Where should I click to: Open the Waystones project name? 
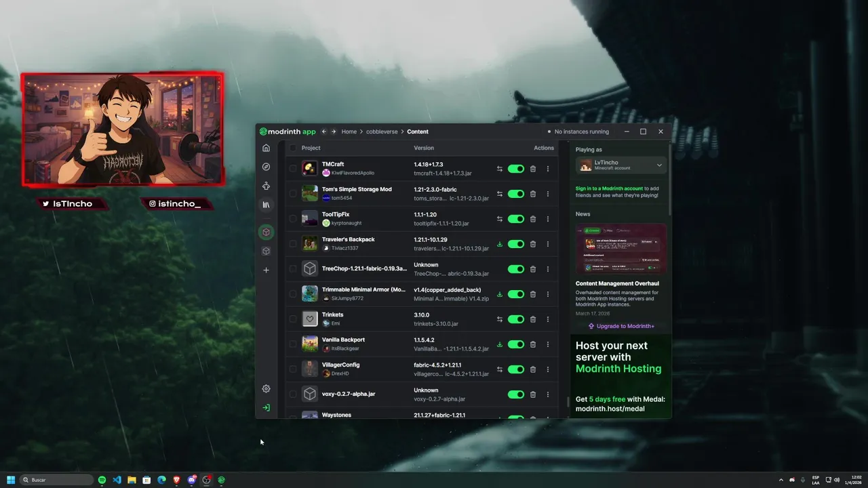point(336,415)
